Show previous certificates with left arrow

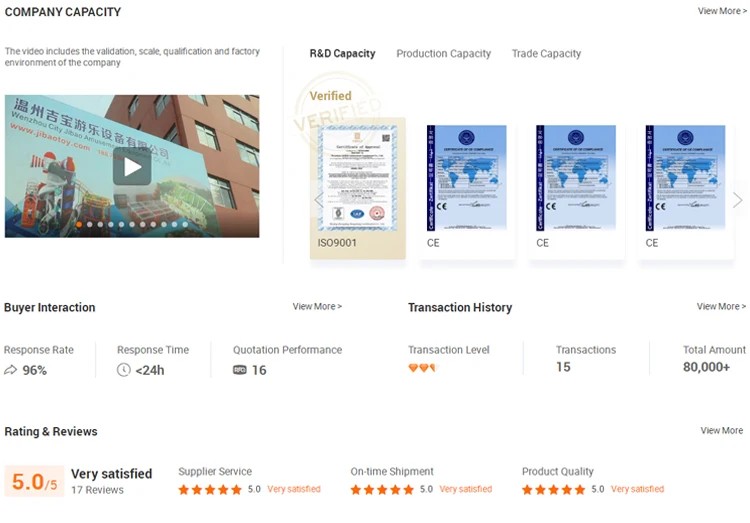pyautogui.click(x=319, y=200)
